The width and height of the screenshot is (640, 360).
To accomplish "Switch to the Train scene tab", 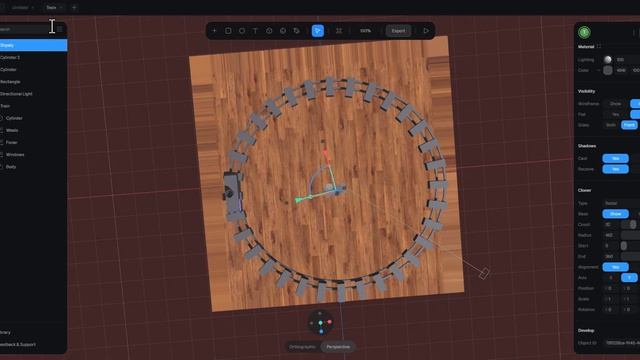I will point(54,7).
